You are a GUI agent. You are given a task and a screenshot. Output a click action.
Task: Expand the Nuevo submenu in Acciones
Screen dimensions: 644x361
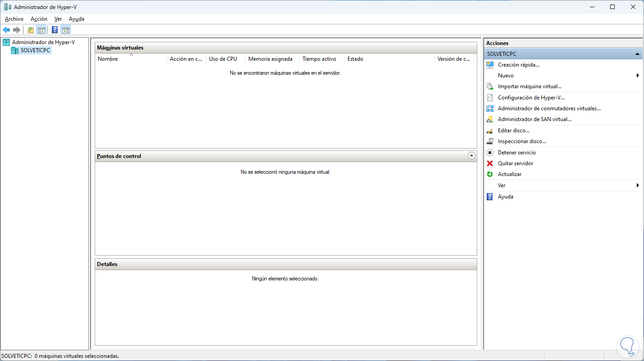tap(638, 76)
